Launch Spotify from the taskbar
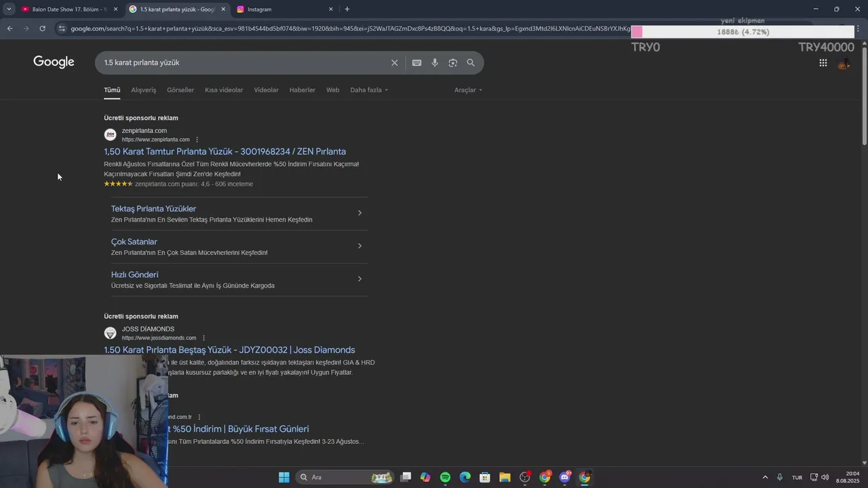This screenshot has height=488, width=868. (445, 477)
